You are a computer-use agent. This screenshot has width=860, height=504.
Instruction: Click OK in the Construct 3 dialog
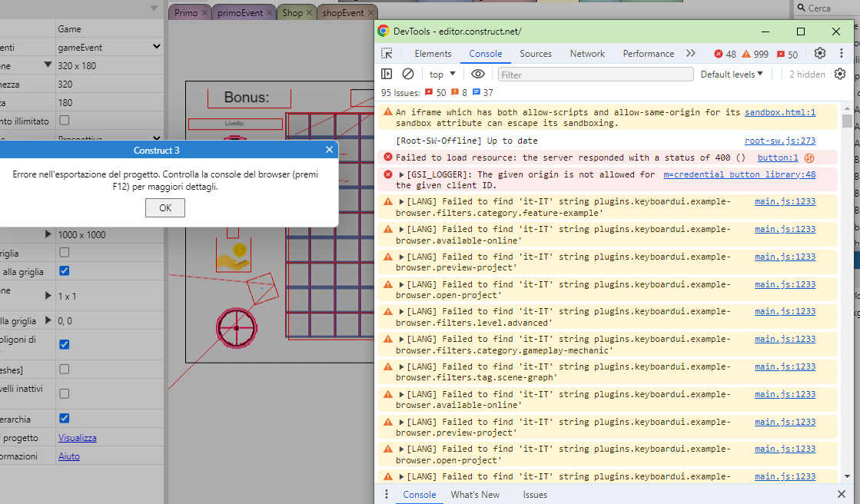click(x=165, y=208)
